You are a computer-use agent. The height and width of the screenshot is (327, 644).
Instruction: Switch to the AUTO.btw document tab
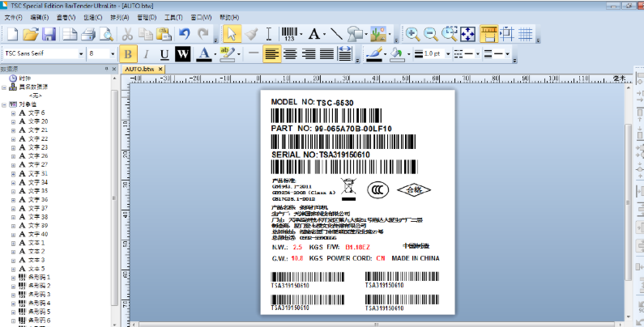tap(141, 70)
